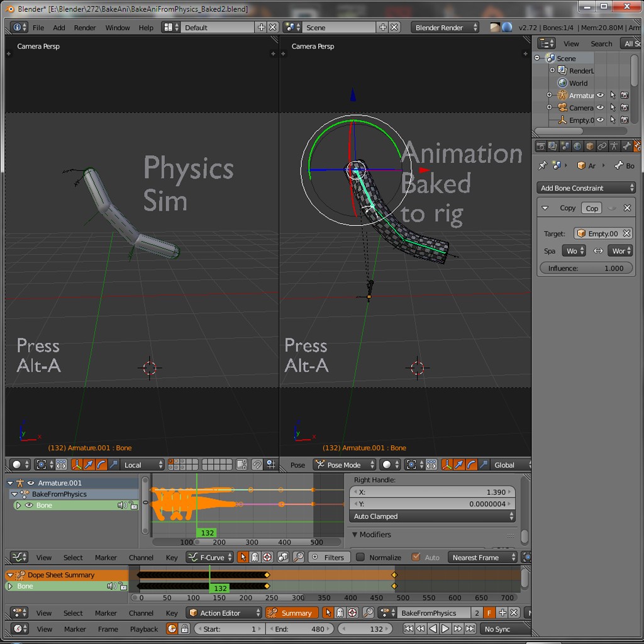Hide the Camera object in the Outliner
The height and width of the screenshot is (644, 644).
[x=599, y=108]
